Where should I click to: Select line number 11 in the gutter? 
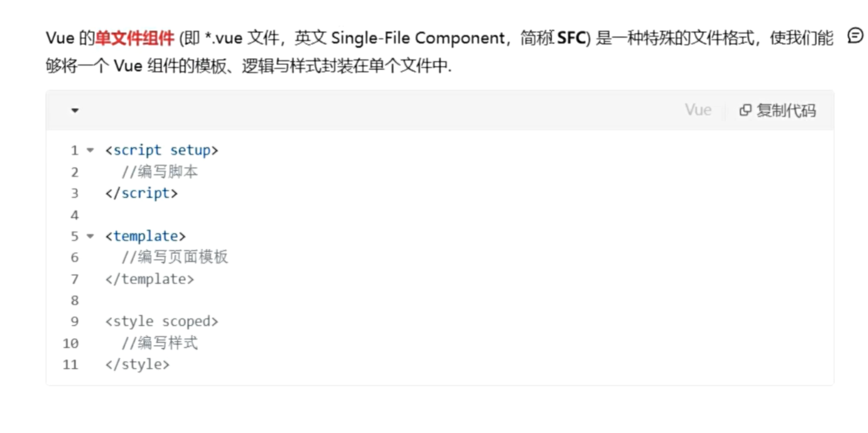point(71,365)
